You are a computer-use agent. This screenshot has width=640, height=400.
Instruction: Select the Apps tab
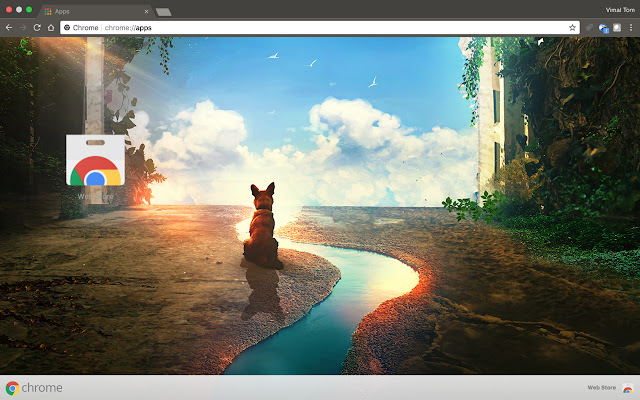coord(96,11)
